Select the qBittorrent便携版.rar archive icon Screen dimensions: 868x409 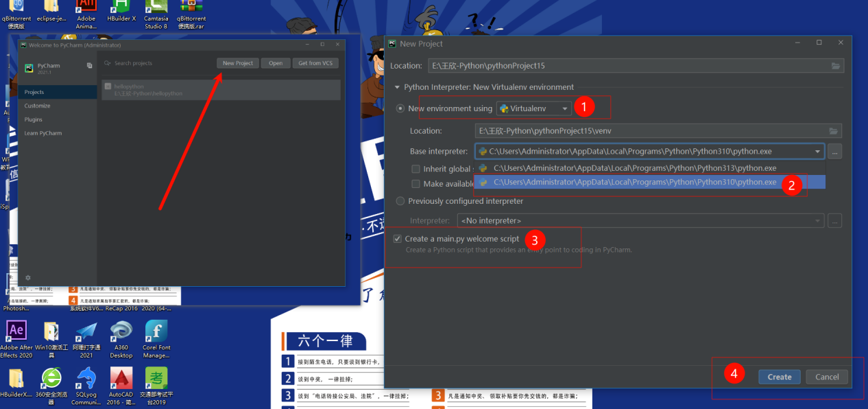[191, 14]
